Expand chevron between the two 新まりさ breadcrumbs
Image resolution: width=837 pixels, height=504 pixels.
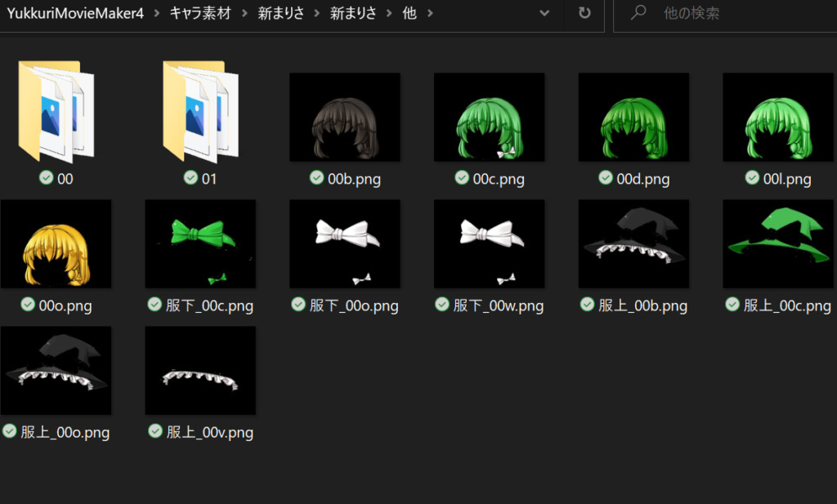(316, 13)
